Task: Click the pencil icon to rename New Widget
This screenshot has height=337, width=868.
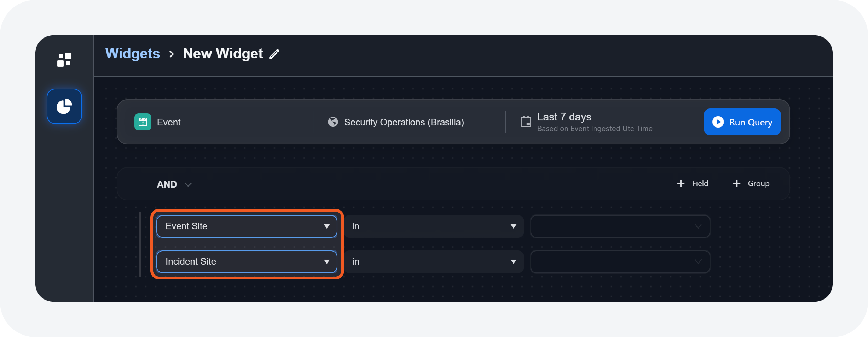Action: [x=274, y=54]
